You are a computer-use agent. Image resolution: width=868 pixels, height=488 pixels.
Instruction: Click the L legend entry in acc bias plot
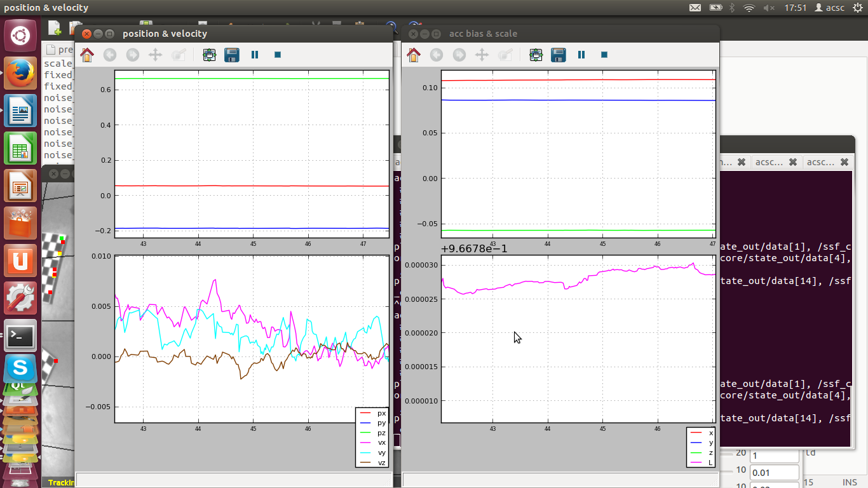tap(702, 463)
